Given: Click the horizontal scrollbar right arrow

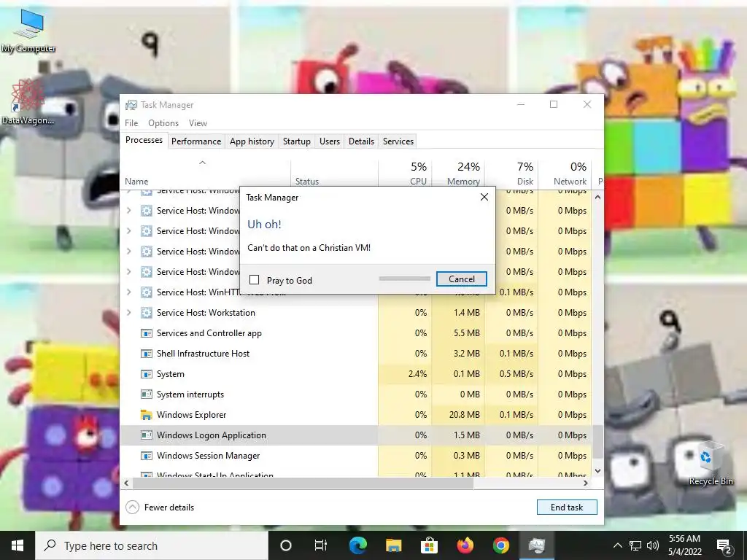Looking at the screenshot, I should point(586,483).
